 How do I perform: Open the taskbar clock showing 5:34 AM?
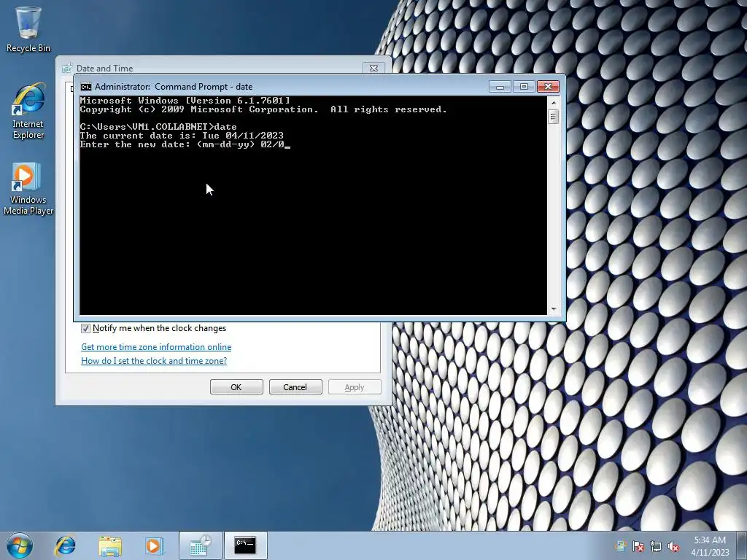point(710,545)
